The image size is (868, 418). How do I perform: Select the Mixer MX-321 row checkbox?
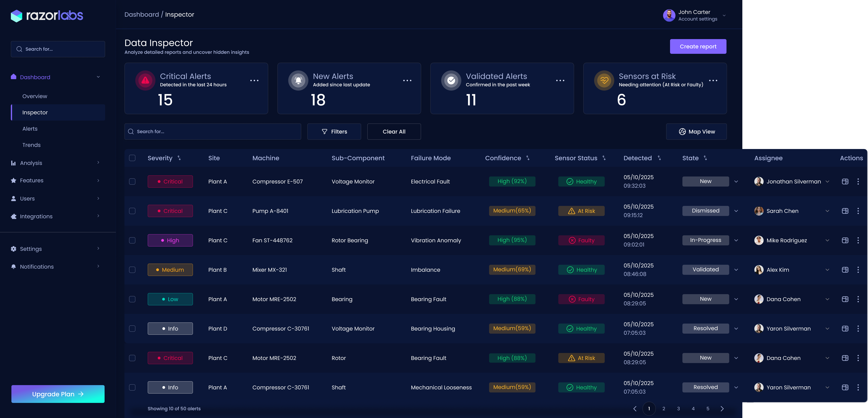pyautogui.click(x=132, y=270)
